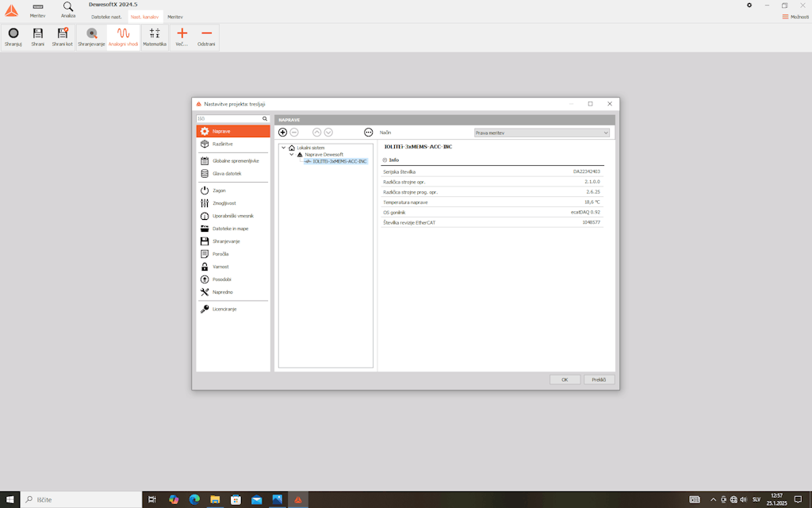This screenshot has height=508, width=812.
Task: Select the Naprave Dewesoft tree item
Action: coord(324,155)
